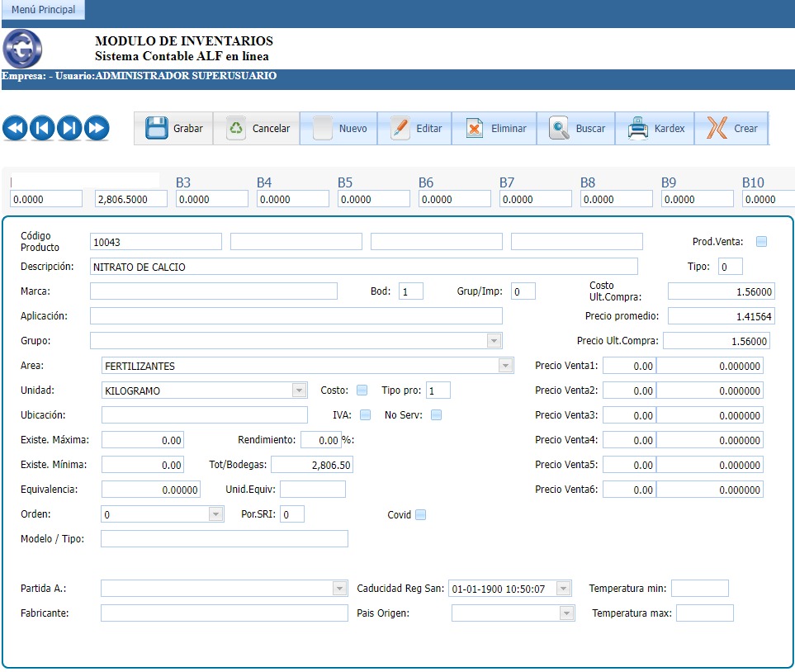Jump to the last record arrow
This screenshot has height=672, width=795.
pos(97,128)
